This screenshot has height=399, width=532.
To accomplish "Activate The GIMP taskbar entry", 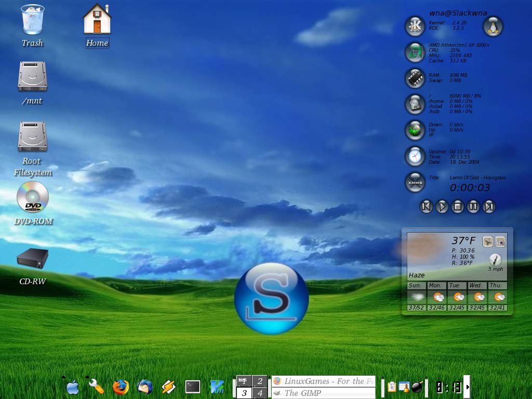I will 324,393.
